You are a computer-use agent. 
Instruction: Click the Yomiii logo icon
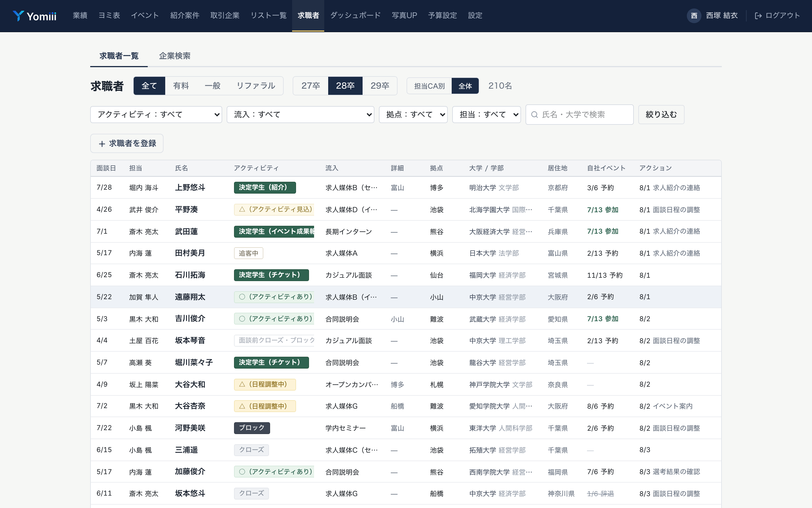tap(18, 16)
